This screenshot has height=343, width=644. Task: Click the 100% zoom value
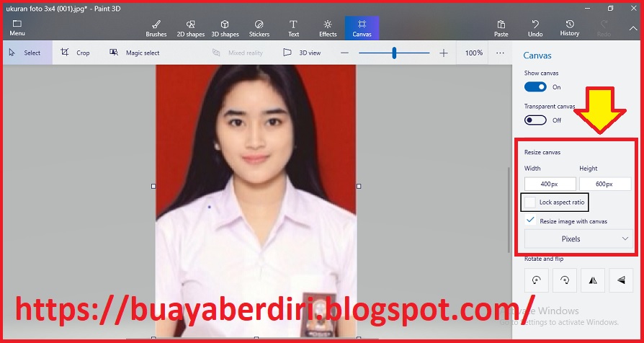click(473, 53)
